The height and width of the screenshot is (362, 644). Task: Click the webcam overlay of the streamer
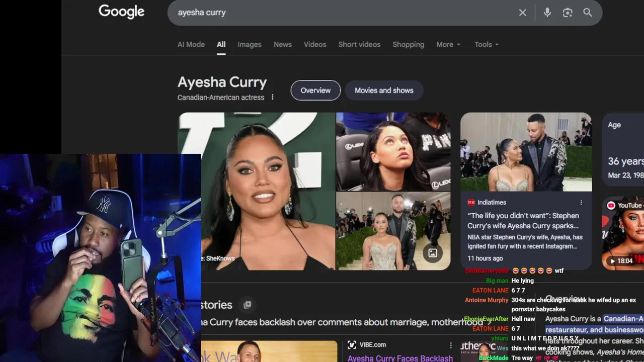point(101,258)
